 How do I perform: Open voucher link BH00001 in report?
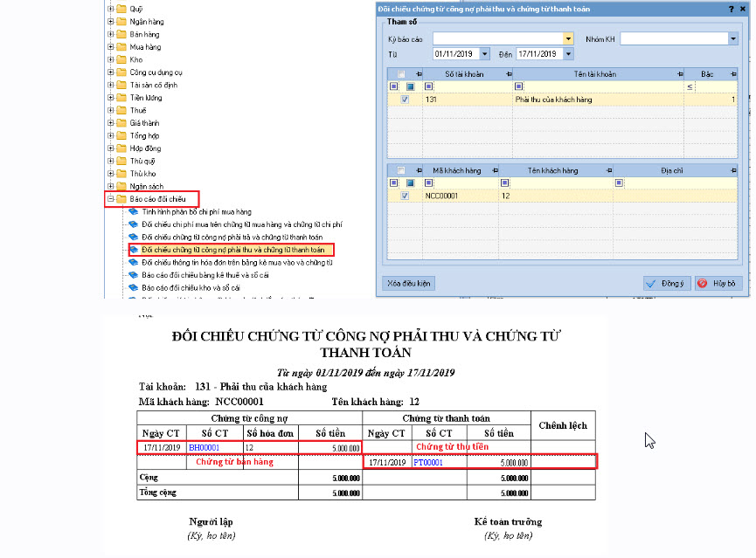pos(204,448)
